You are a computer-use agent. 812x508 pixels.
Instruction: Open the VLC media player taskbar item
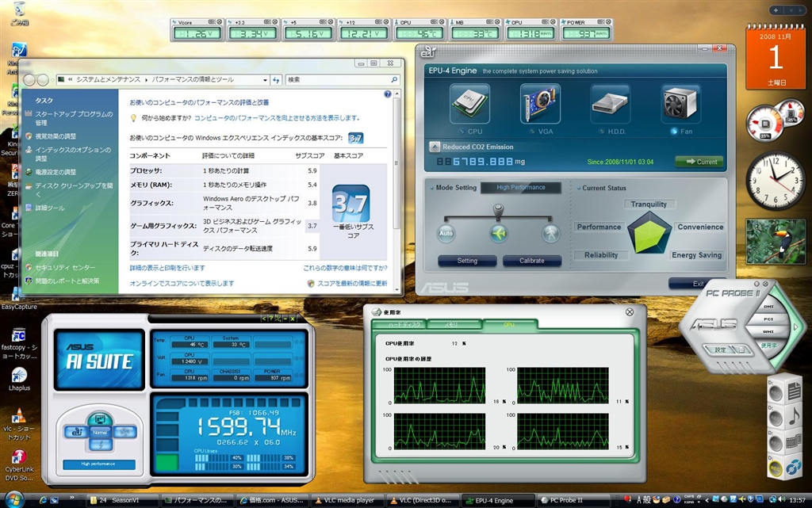coord(349,500)
